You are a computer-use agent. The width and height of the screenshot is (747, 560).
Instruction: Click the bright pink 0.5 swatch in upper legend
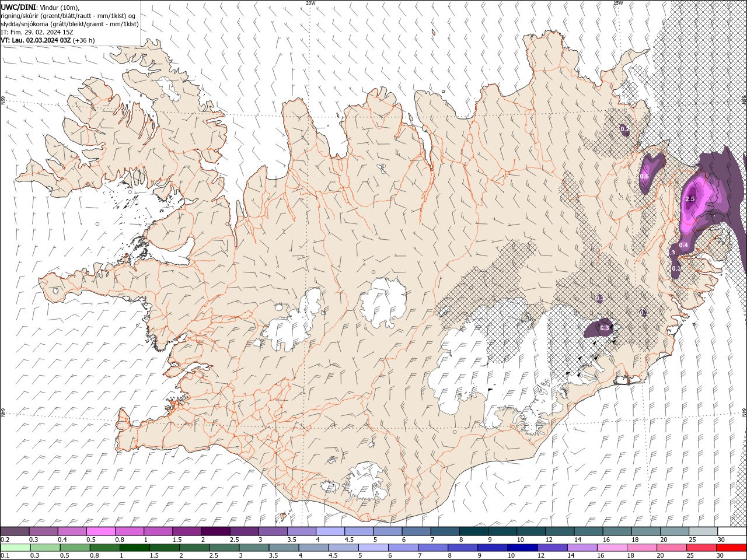click(100, 531)
